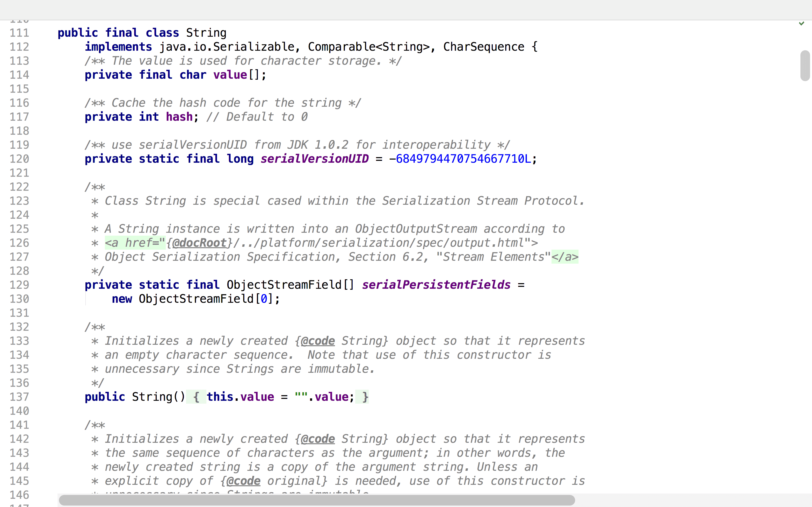Click the serialVersionUID field name

click(314, 159)
